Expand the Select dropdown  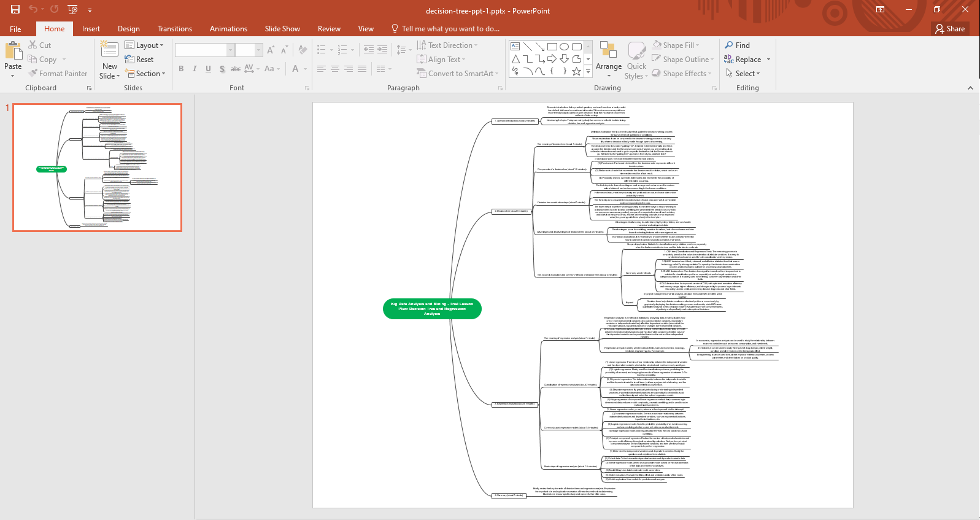743,74
